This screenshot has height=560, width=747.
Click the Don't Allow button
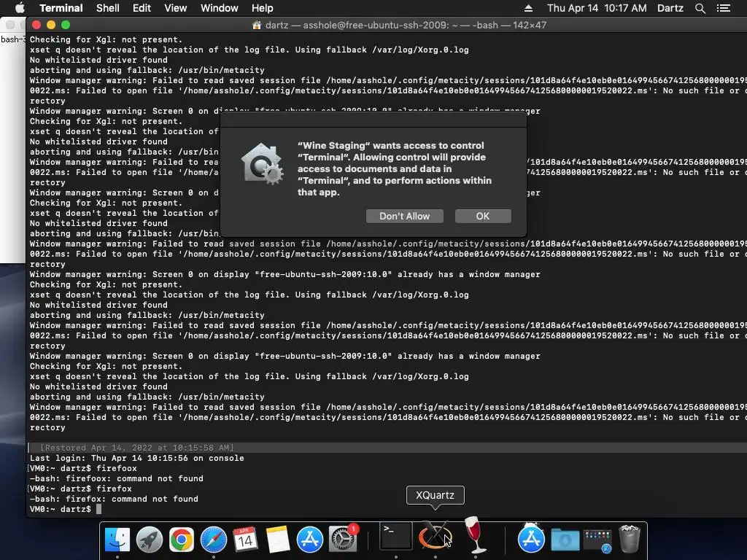click(x=404, y=216)
